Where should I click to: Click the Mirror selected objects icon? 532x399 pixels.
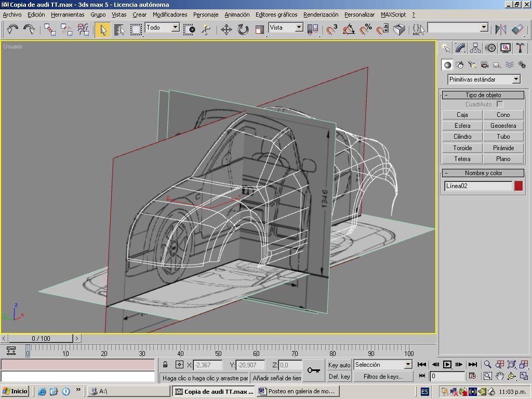pos(500,30)
